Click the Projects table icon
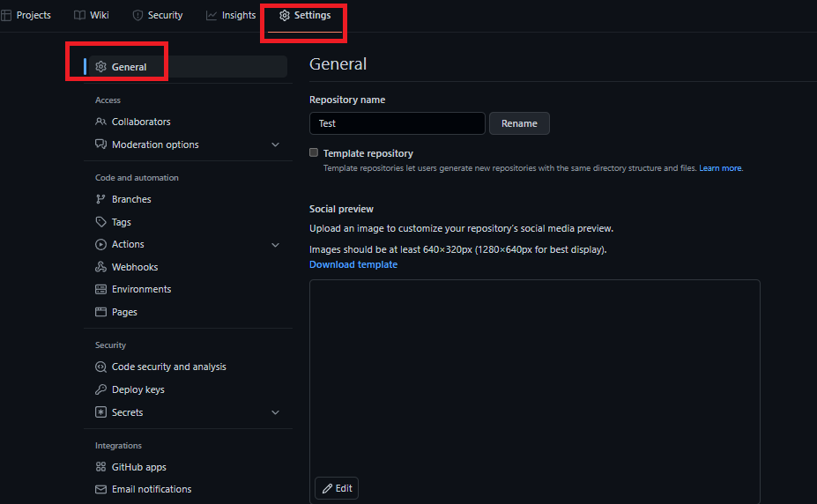817x504 pixels. pos(6,16)
